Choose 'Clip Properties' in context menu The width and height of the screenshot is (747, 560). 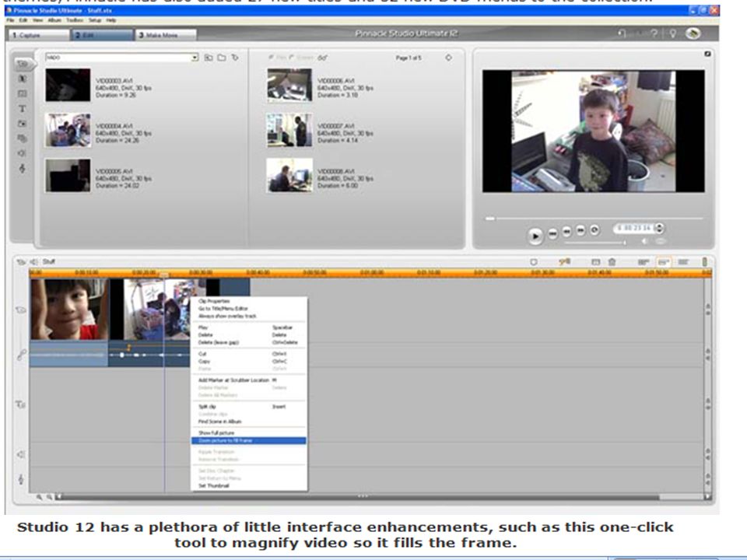click(x=249, y=301)
